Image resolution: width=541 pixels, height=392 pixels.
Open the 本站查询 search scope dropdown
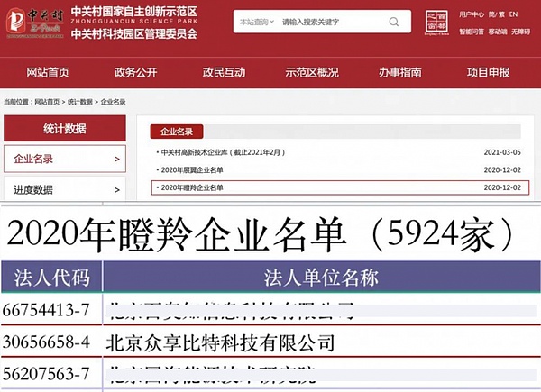[257, 22]
